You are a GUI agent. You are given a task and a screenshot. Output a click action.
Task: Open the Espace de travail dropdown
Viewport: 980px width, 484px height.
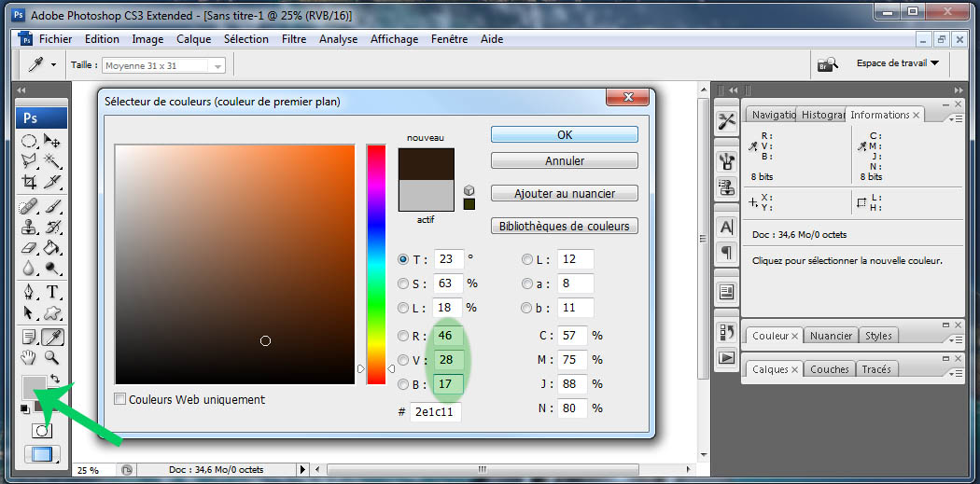898,63
